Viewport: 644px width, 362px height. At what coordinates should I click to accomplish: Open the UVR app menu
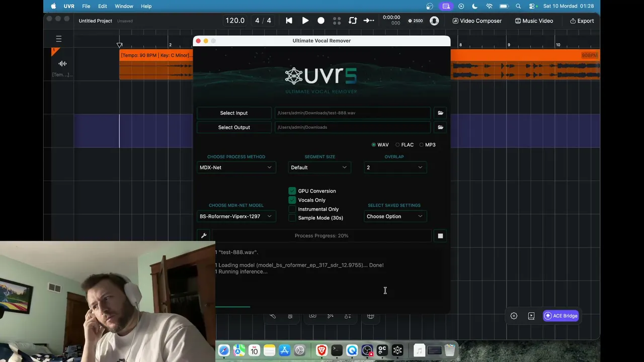(69, 6)
